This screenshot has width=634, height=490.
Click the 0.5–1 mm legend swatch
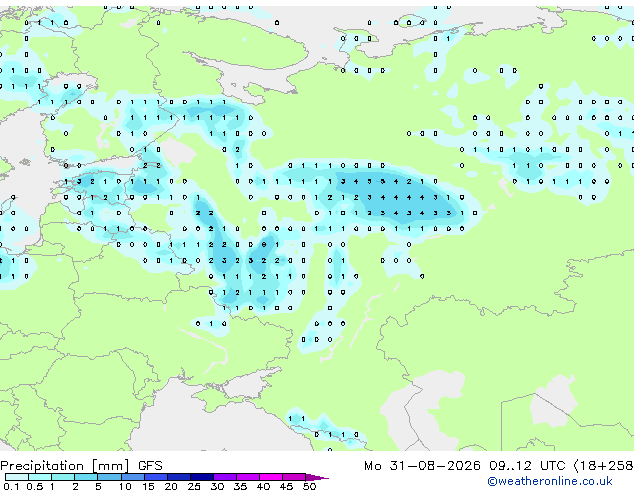(x=40, y=477)
